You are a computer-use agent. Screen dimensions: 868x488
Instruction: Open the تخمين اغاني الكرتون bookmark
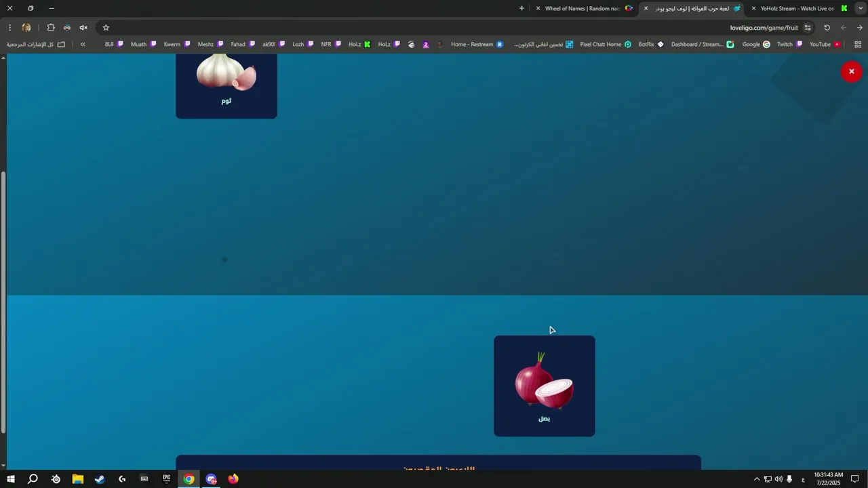(x=543, y=44)
